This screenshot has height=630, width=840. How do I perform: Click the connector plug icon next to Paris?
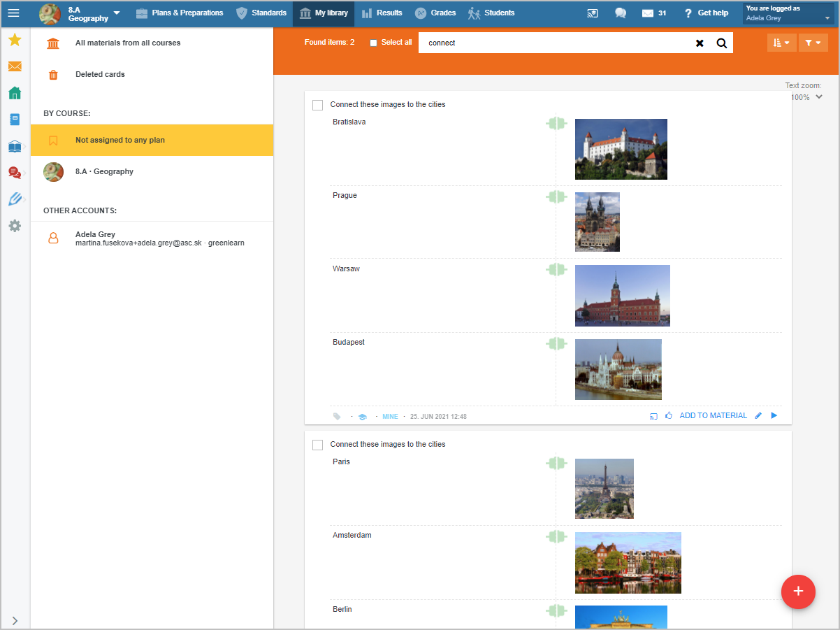coord(556,463)
